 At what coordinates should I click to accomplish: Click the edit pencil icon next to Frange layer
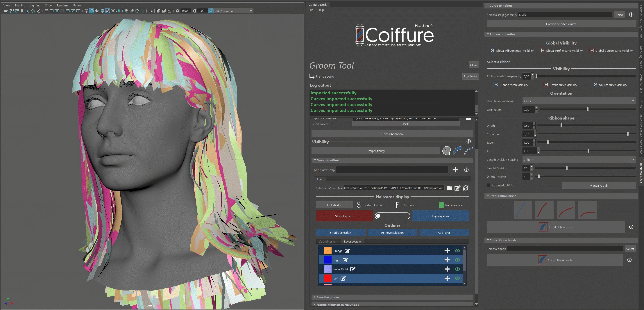(347, 251)
